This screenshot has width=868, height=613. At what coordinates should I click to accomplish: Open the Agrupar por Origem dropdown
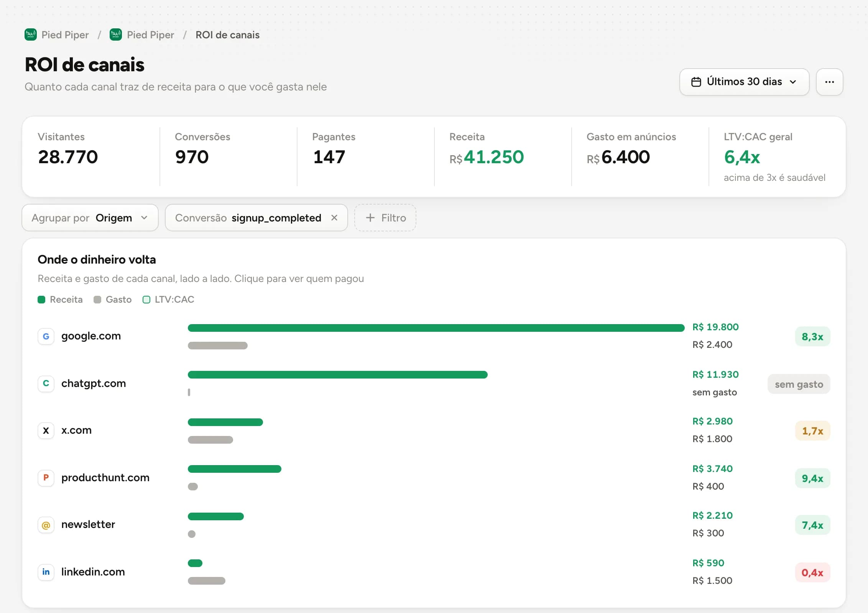[90, 218]
